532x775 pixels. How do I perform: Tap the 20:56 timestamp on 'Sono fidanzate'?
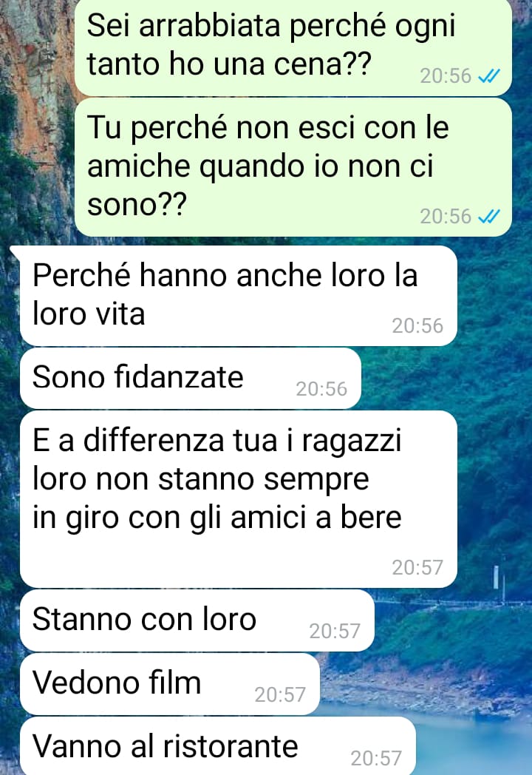tap(321, 389)
